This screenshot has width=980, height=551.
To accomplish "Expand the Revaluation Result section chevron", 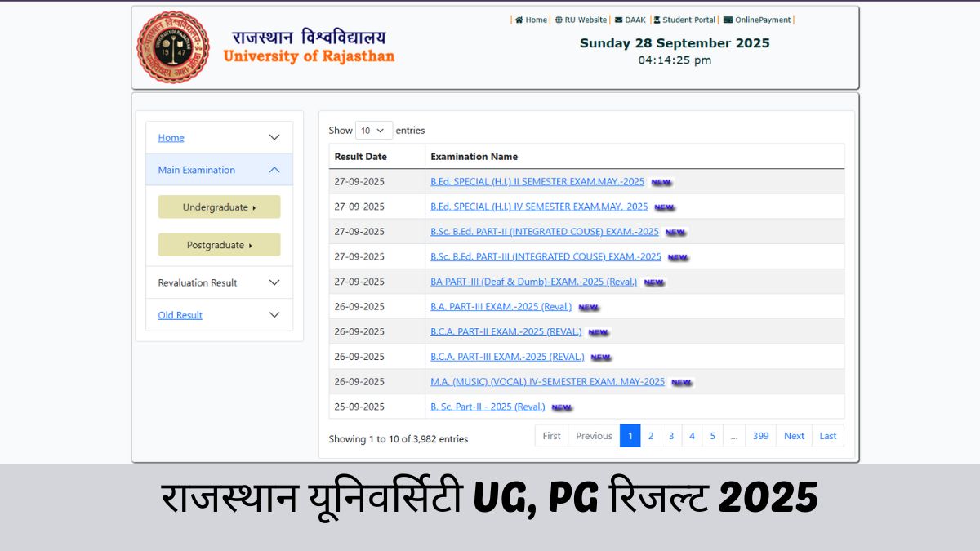I will tap(274, 282).
